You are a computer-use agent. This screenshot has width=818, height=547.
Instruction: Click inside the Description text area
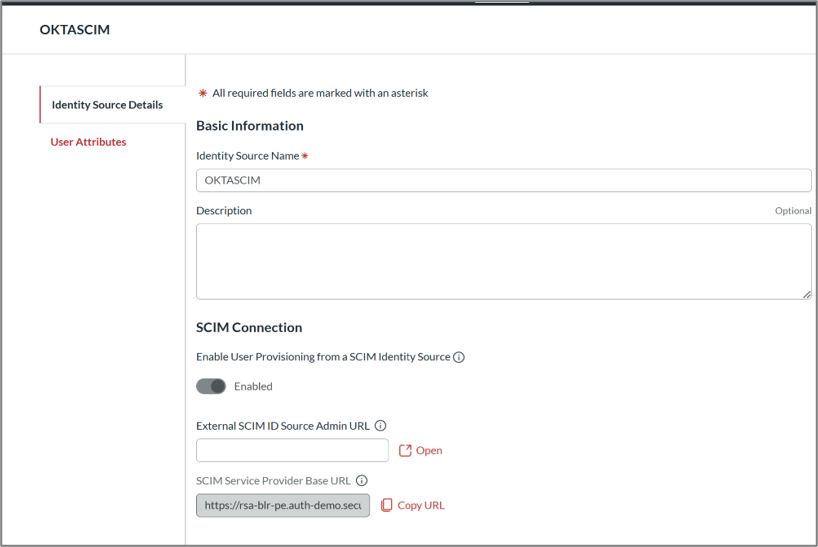click(x=503, y=261)
